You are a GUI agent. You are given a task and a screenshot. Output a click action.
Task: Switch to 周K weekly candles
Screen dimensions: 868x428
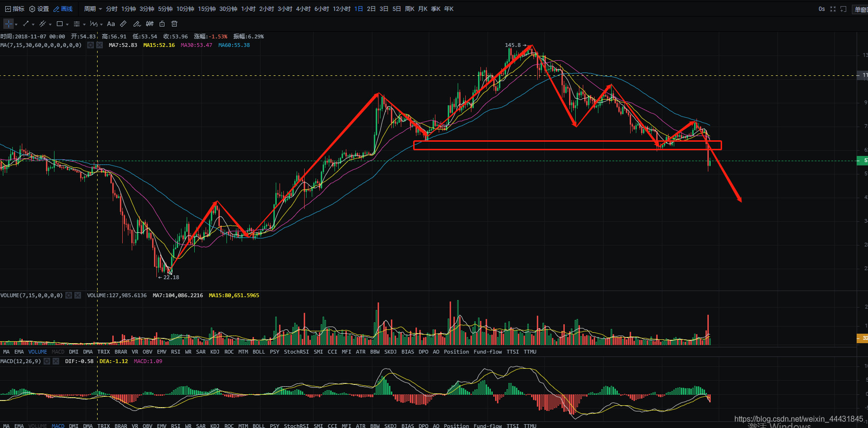pyautogui.click(x=410, y=9)
